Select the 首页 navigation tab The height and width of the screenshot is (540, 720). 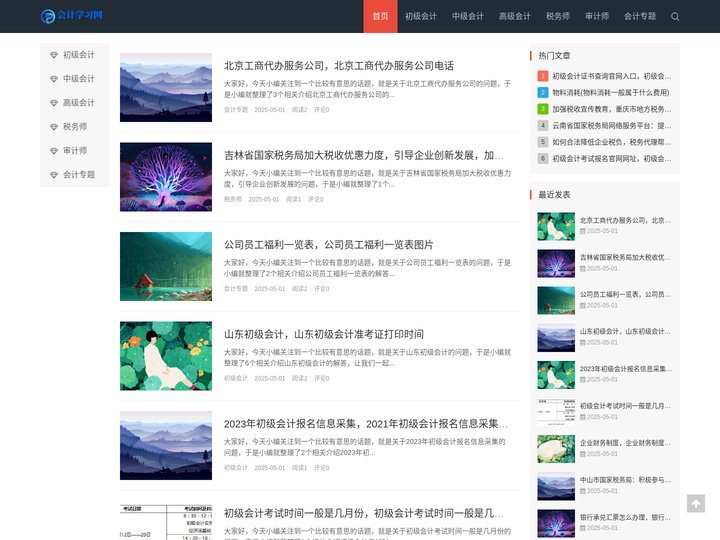tap(380, 16)
